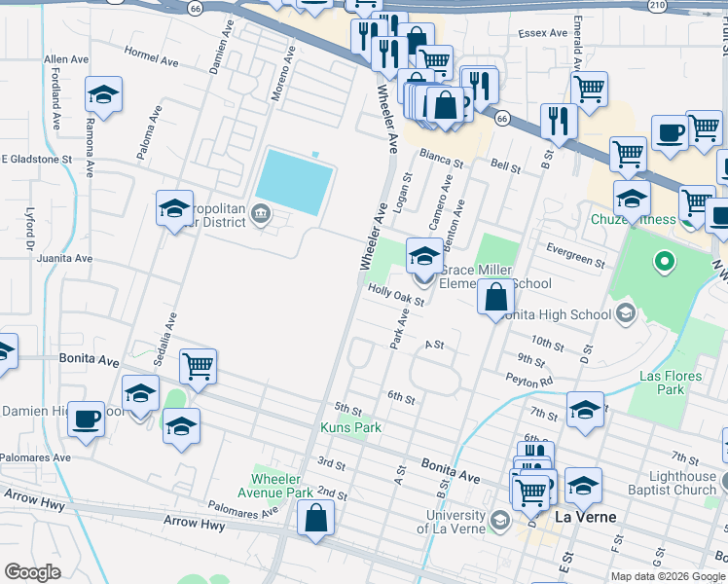Click the Kuns Park label
728x584 pixels.
click(x=351, y=427)
